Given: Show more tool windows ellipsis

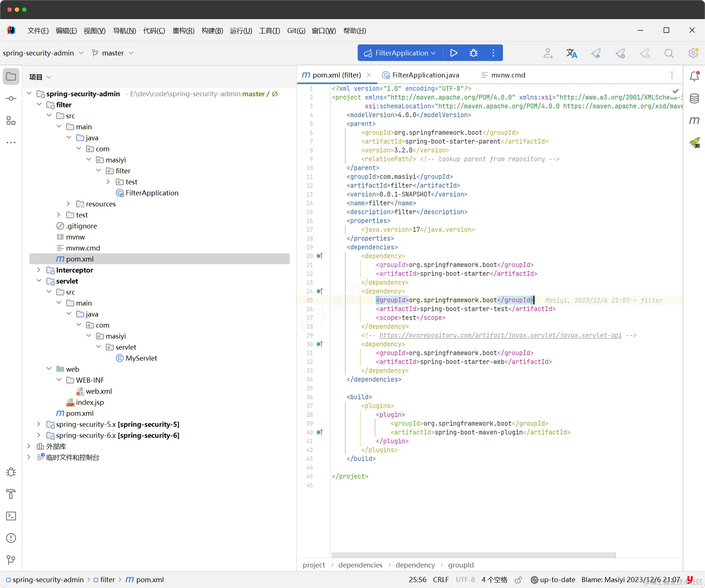Looking at the screenshot, I should [11, 143].
